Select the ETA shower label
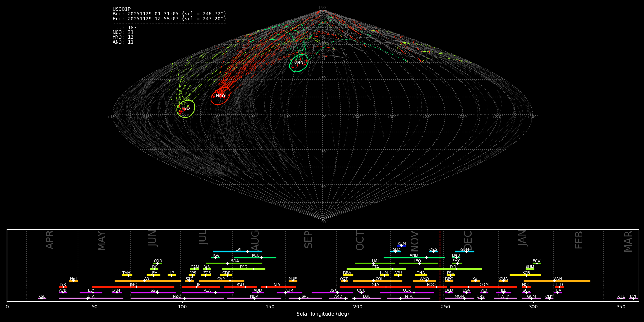Viewport: 644px width, 322px height. [91, 297]
